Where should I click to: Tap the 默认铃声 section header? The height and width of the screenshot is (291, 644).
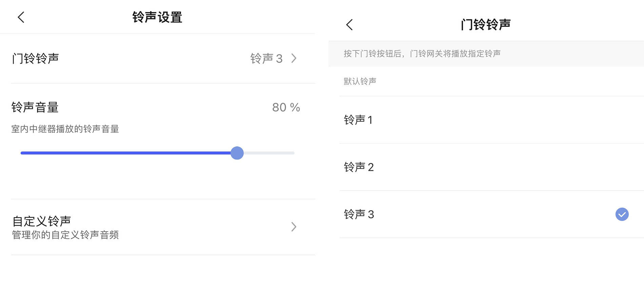tap(360, 81)
